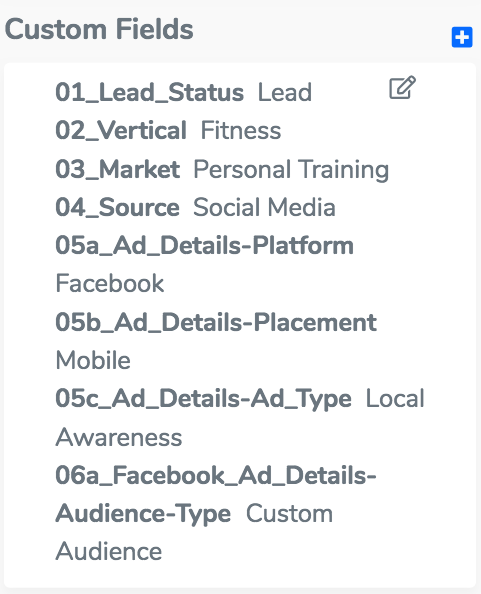Image resolution: width=481 pixels, height=594 pixels.
Task: Select the 05a_Ad_Details-Platform field label
Action: click(x=205, y=245)
